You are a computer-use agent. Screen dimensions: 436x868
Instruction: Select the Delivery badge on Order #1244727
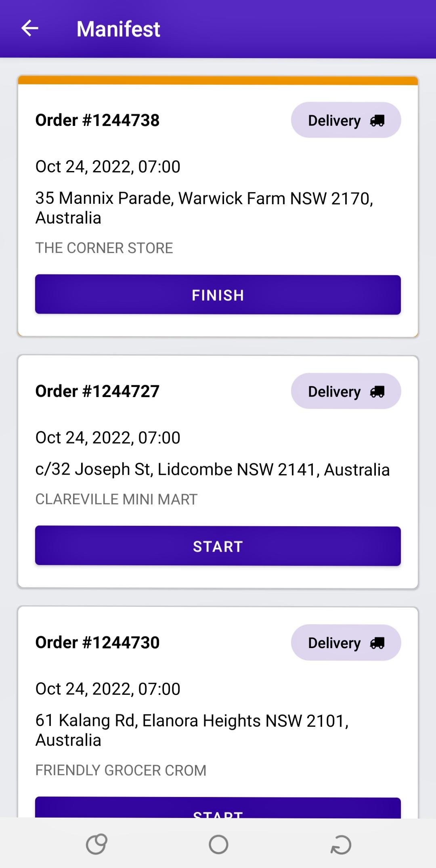346,391
